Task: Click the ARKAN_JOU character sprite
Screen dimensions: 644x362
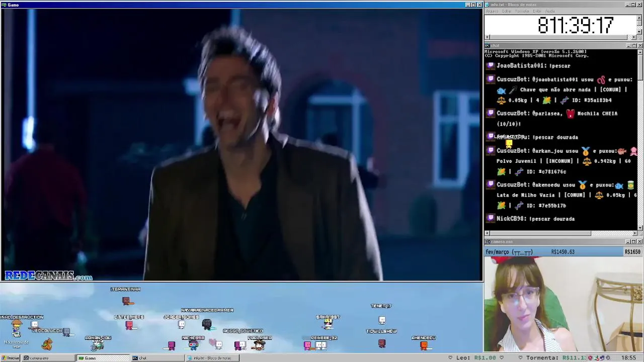Action: [x=98, y=345]
